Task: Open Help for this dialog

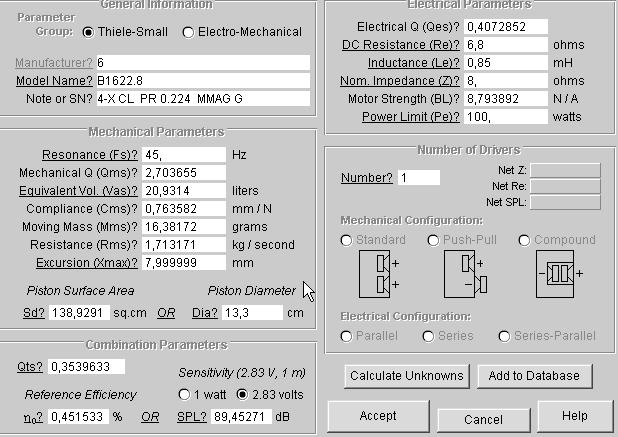Action: tap(575, 416)
